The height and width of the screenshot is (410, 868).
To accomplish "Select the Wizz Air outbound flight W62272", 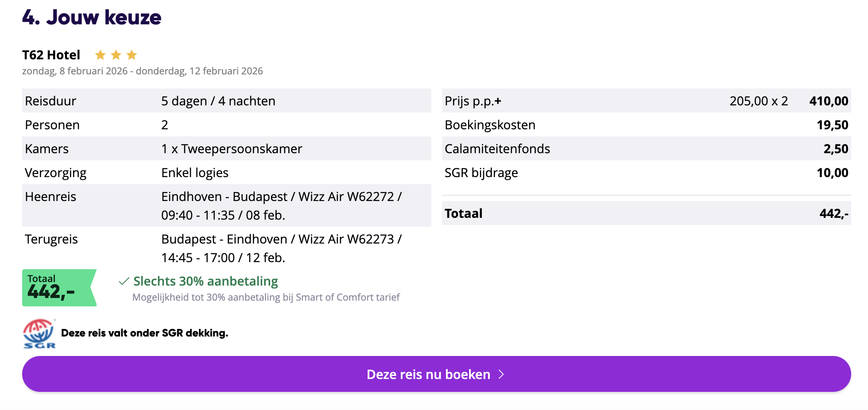I will (x=281, y=206).
